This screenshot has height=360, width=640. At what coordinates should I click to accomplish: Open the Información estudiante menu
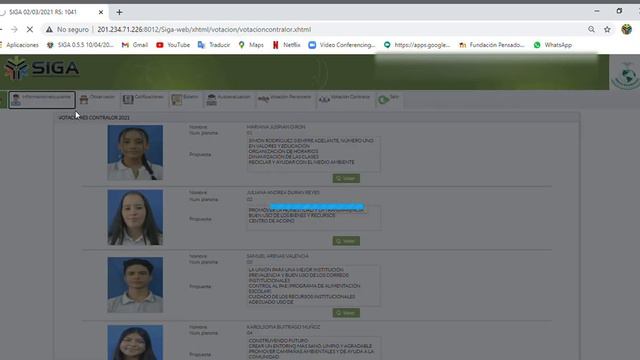click(42, 100)
